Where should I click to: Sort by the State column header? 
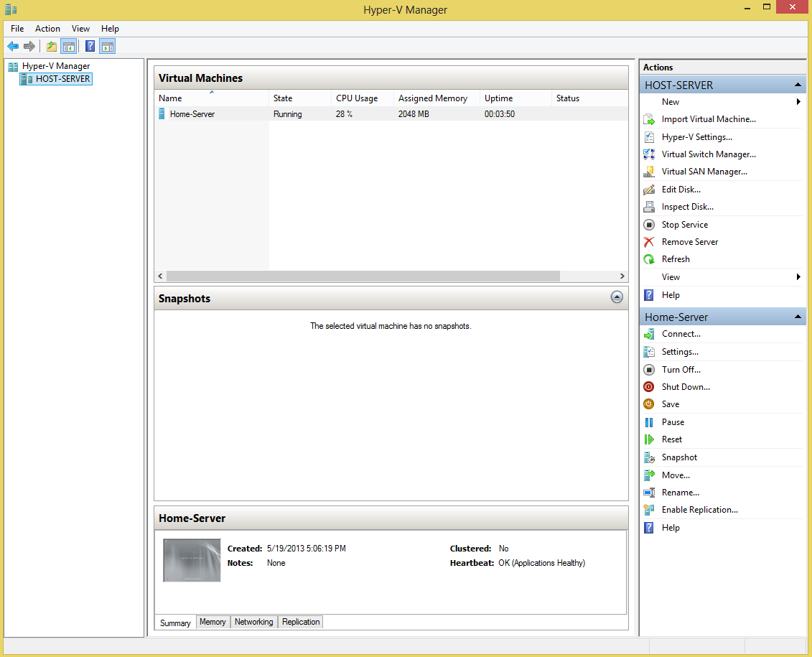point(300,98)
